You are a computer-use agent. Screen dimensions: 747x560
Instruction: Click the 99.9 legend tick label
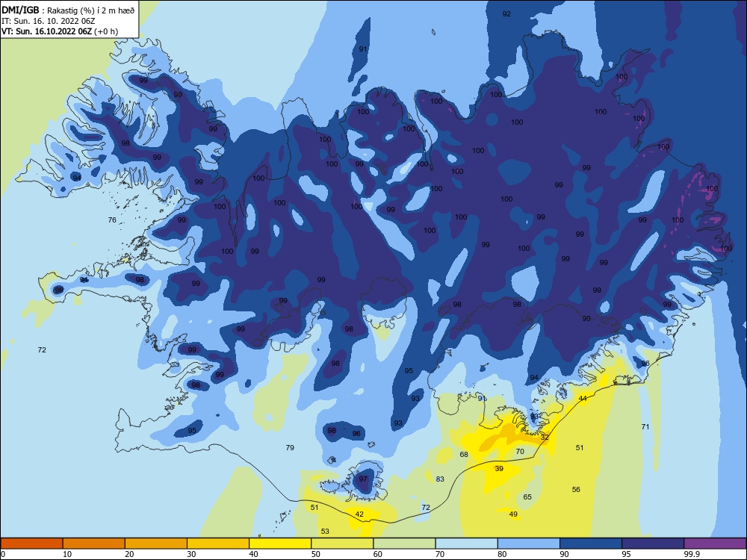click(692, 554)
